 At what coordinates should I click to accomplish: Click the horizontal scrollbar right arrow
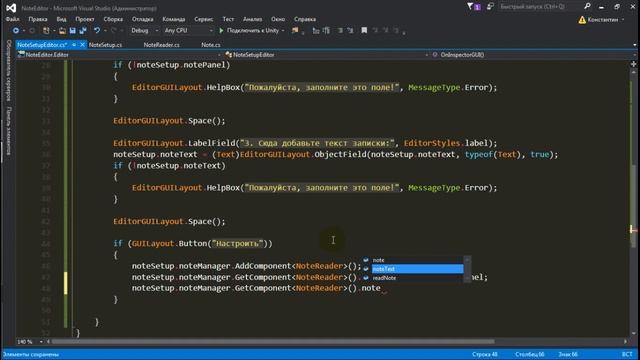coord(625,342)
